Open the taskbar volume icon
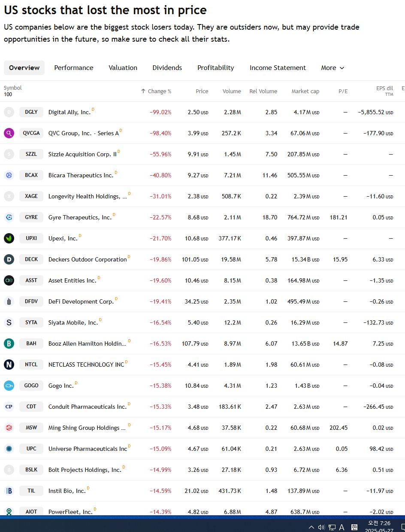The height and width of the screenshot is (532, 405). click(x=321, y=527)
